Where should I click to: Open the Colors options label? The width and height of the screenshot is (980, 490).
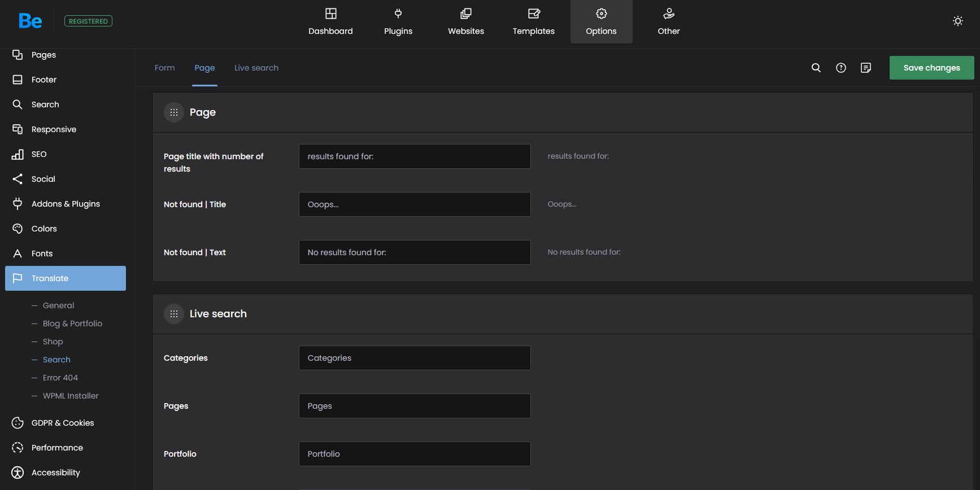click(44, 229)
